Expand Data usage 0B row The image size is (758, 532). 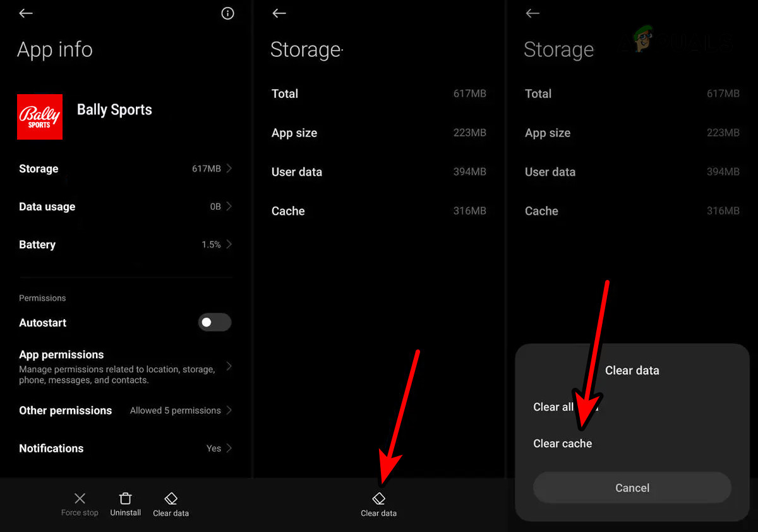(x=126, y=207)
